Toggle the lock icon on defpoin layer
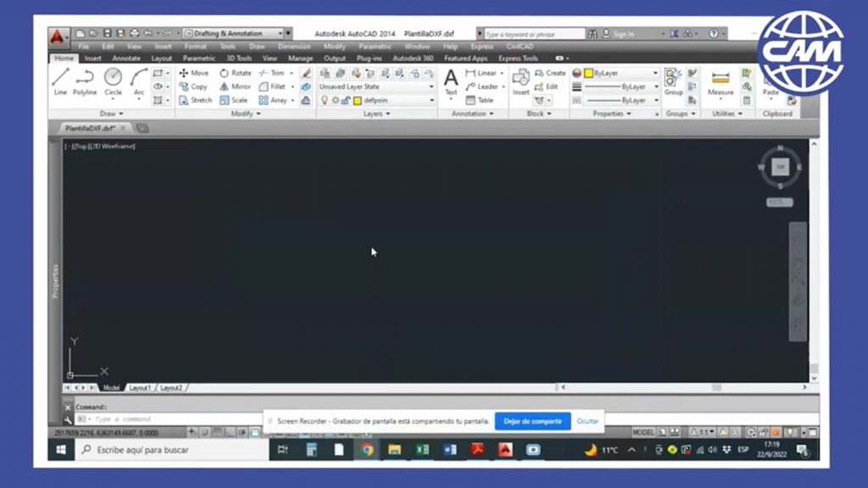 point(346,100)
